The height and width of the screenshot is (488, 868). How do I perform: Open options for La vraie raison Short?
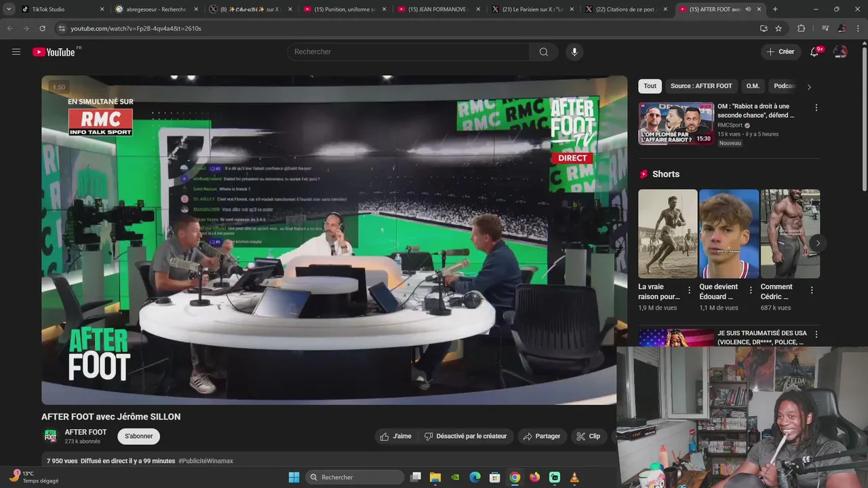690,290
